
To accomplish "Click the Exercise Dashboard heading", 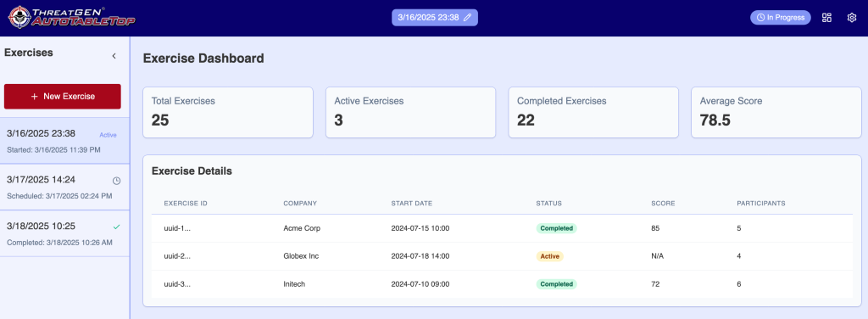I will pyautogui.click(x=203, y=59).
